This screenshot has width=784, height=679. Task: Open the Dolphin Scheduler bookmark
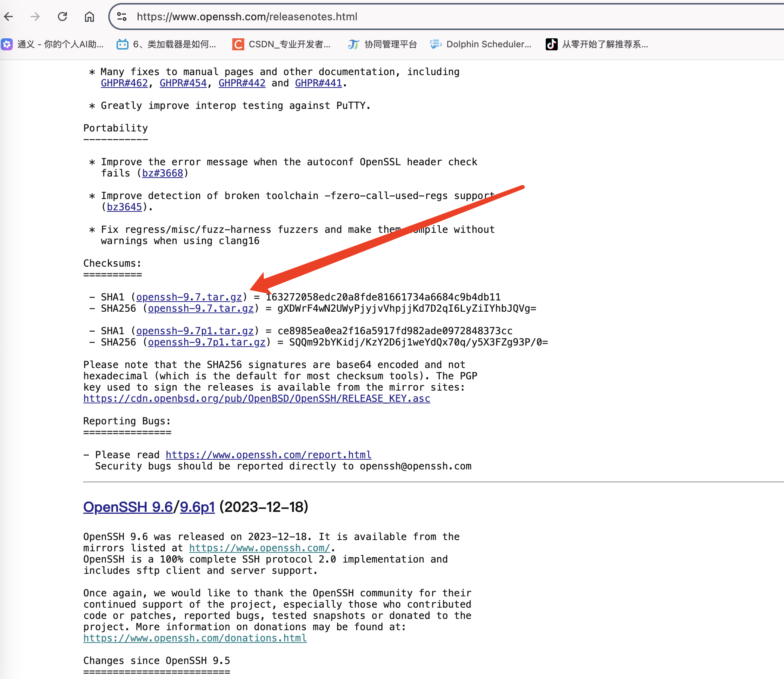tap(481, 44)
